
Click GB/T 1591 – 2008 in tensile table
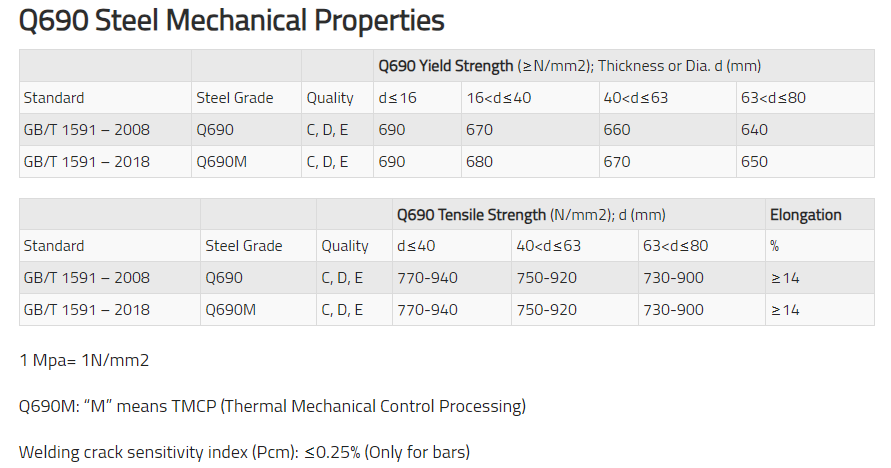click(87, 278)
